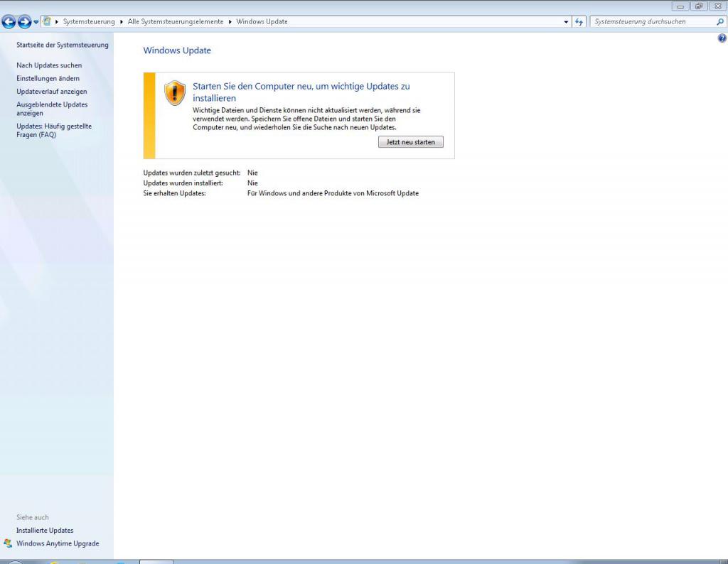
Task: Click the yellow warning shield icon
Action: [x=175, y=93]
